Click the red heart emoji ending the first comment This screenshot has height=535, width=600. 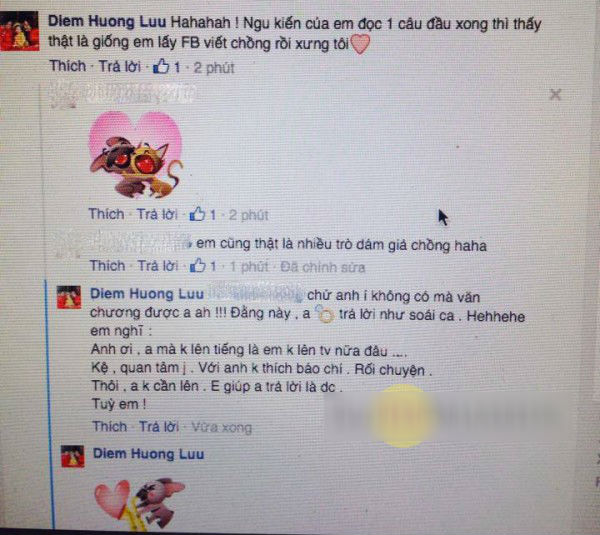360,44
